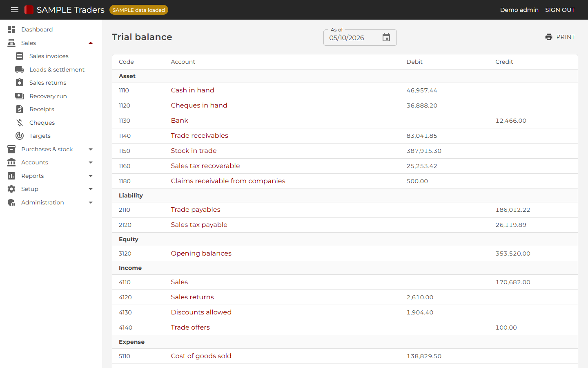Open the Sales income account link
Viewport: 588px width, 368px height.
point(179,282)
